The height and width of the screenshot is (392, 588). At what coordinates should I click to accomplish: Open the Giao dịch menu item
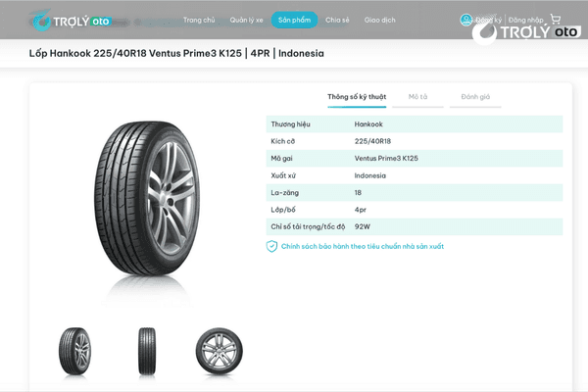pos(379,21)
